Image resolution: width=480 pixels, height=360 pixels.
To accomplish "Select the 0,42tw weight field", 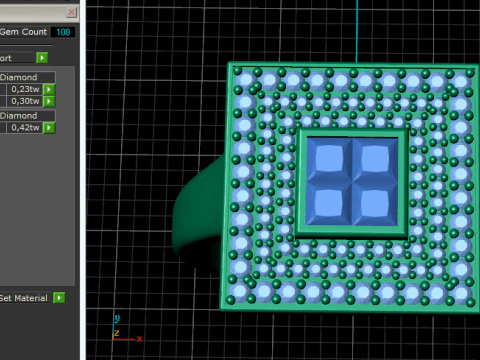I will (x=25, y=127).
